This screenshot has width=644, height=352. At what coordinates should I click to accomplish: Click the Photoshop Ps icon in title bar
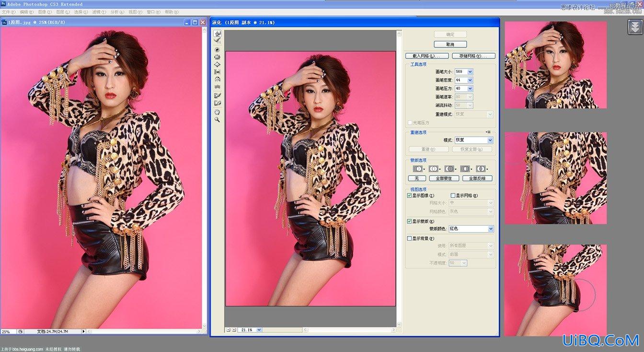tap(3, 4)
